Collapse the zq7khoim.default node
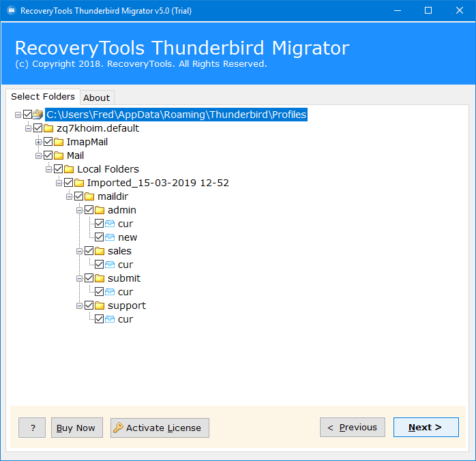This screenshot has width=476, height=461. click(x=28, y=128)
